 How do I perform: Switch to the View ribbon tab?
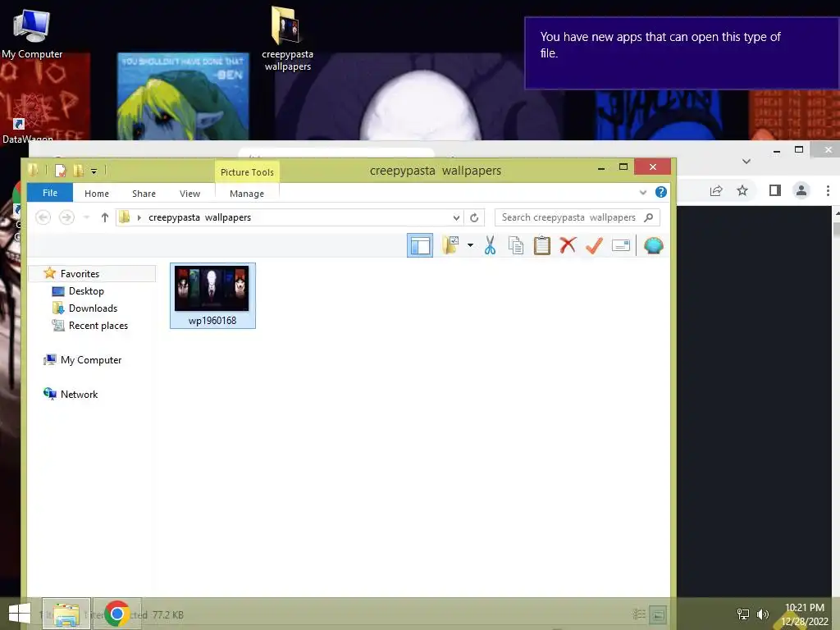click(x=189, y=194)
